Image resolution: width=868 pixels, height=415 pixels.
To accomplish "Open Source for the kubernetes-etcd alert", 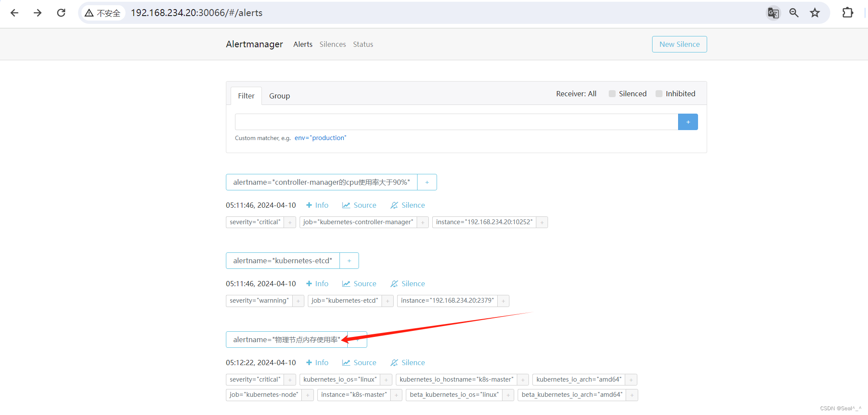I will point(359,284).
